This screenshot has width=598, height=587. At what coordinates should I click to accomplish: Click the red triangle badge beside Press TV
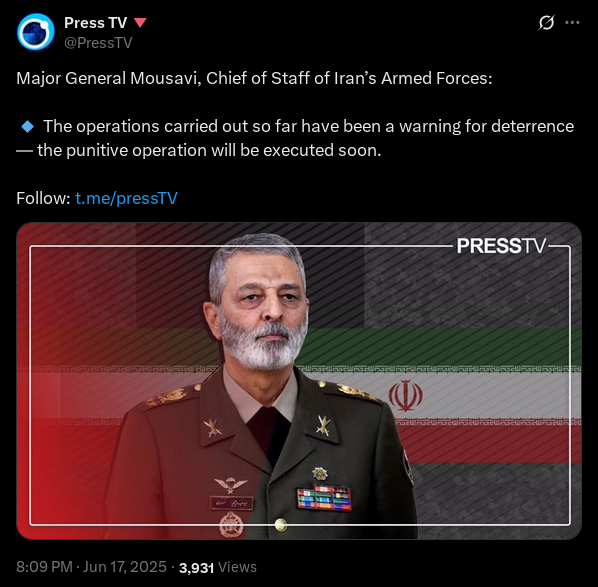click(x=140, y=23)
